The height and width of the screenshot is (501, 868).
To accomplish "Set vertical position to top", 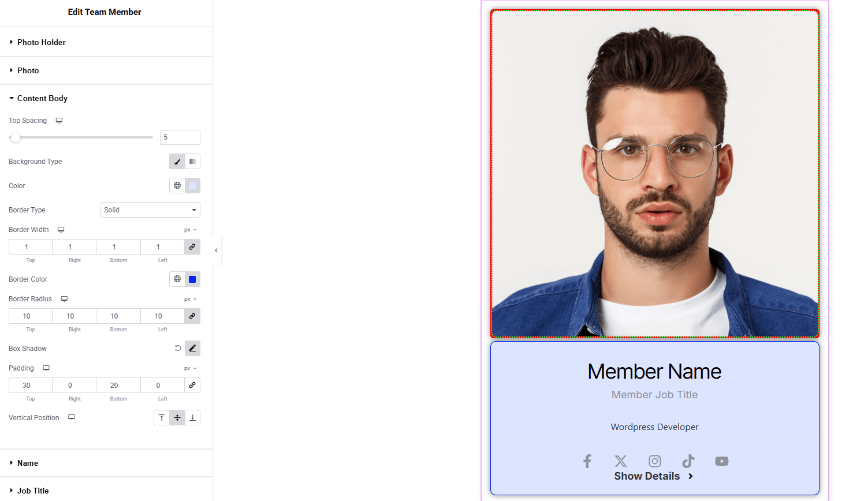I will [x=162, y=418].
